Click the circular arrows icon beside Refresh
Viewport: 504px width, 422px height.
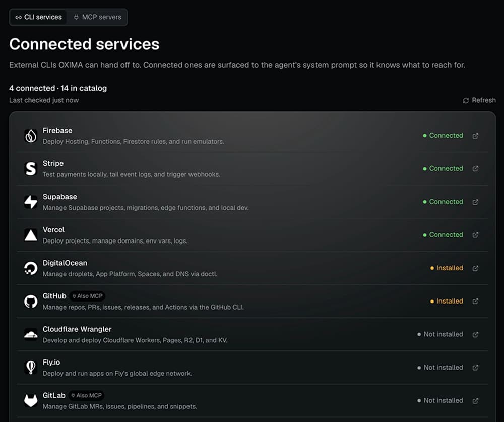tap(466, 101)
